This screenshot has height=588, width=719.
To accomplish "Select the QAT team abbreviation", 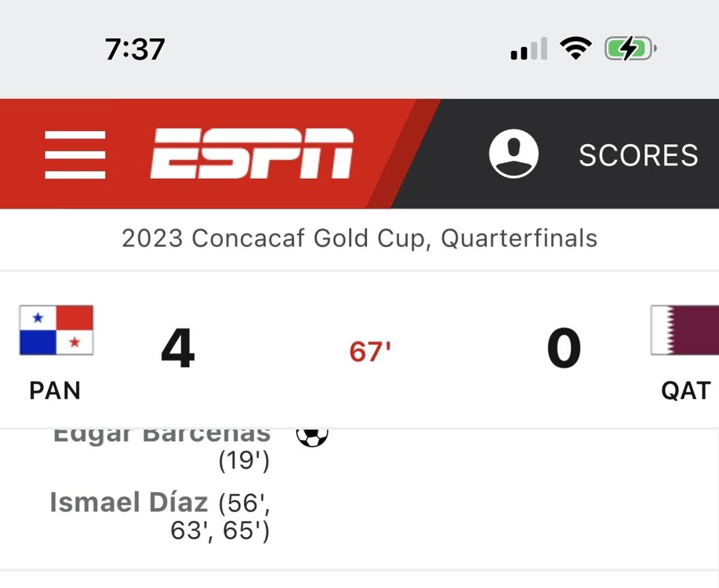I will (686, 390).
